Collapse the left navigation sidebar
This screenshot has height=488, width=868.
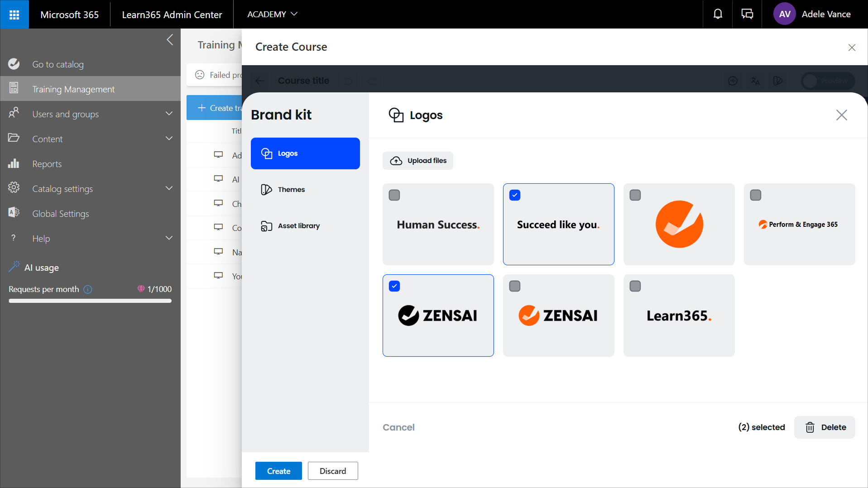(170, 40)
